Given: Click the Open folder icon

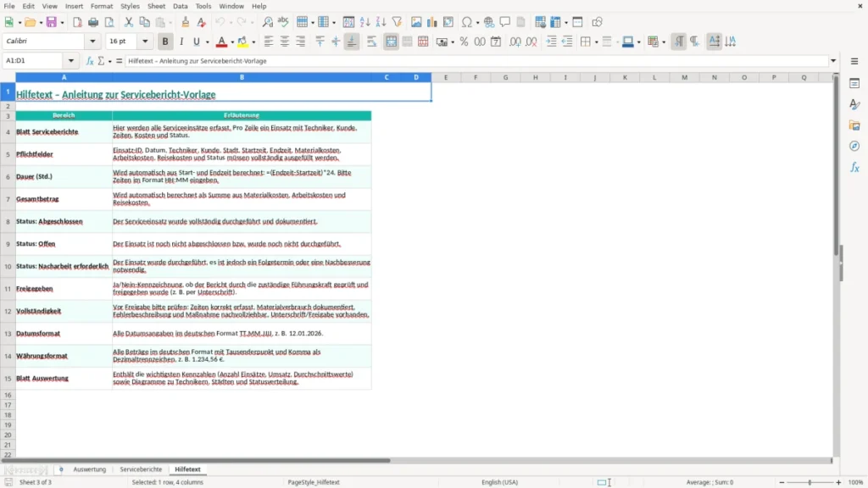Looking at the screenshot, I should pos(31,22).
